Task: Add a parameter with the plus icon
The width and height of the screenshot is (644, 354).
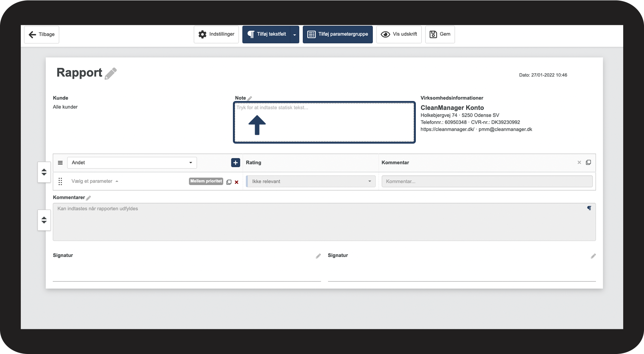Action: click(x=236, y=163)
